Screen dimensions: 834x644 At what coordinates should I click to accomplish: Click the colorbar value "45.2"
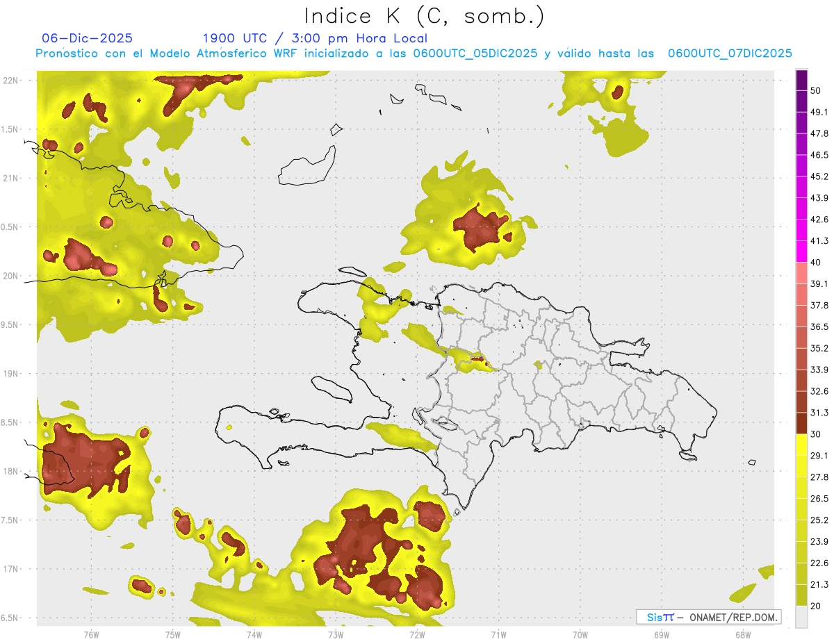click(820, 176)
